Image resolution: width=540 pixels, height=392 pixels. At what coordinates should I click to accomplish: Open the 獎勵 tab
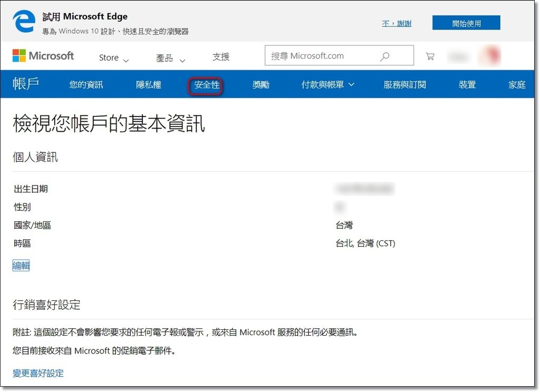tap(261, 85)
